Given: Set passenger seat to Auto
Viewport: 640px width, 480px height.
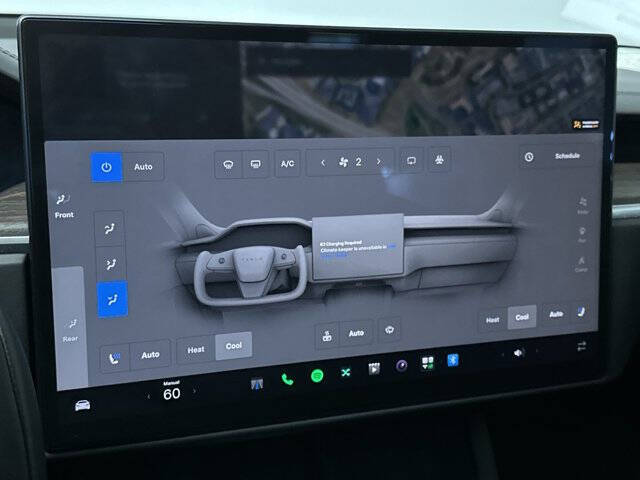Looking at the screenshot, I should pos(556,314).
